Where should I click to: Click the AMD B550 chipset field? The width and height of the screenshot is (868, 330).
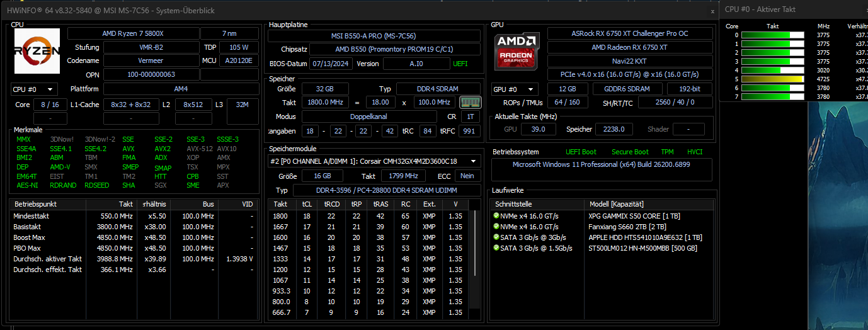coord(394,49)
